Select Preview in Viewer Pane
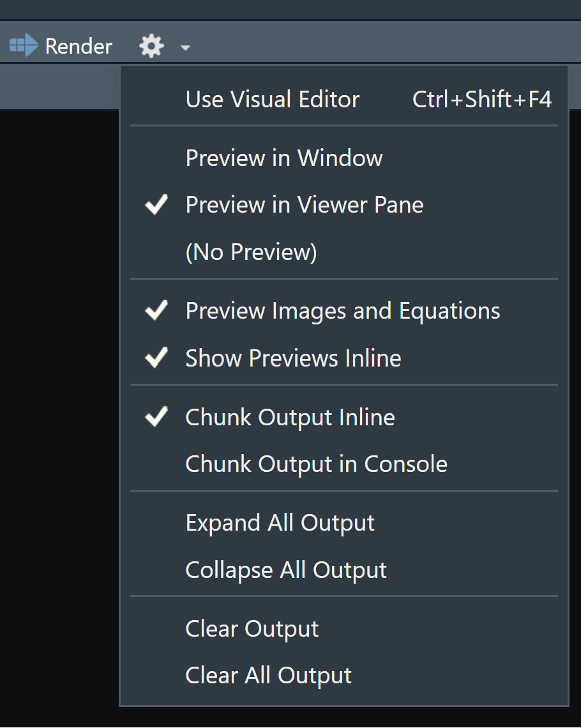Viewport: 581px width, 728px height. (305, 205)
